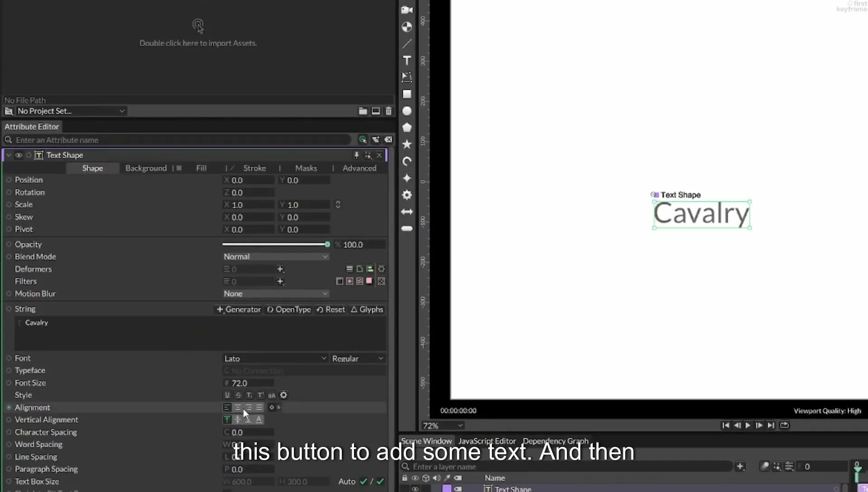Add a filter with plus button
Viewport: 868px width, 492px height.
pos(280,281)
